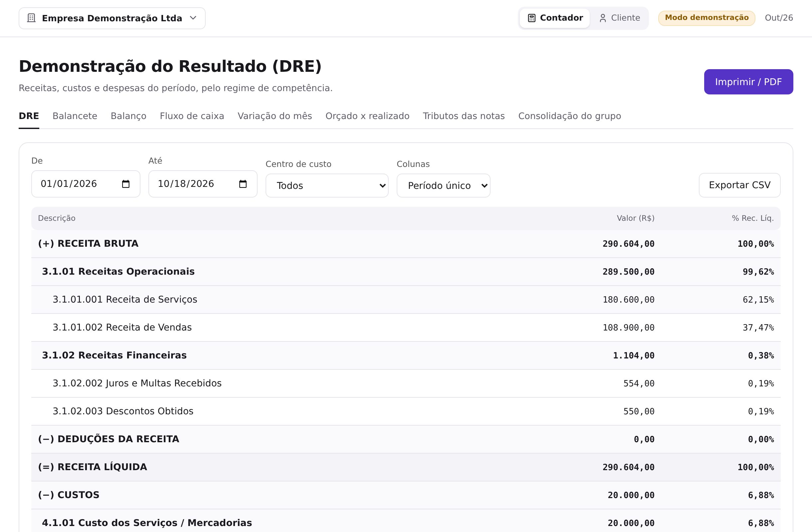Click value 180.600,00 for Receita de Serviços
812x532 pixels.
[628, 300]
